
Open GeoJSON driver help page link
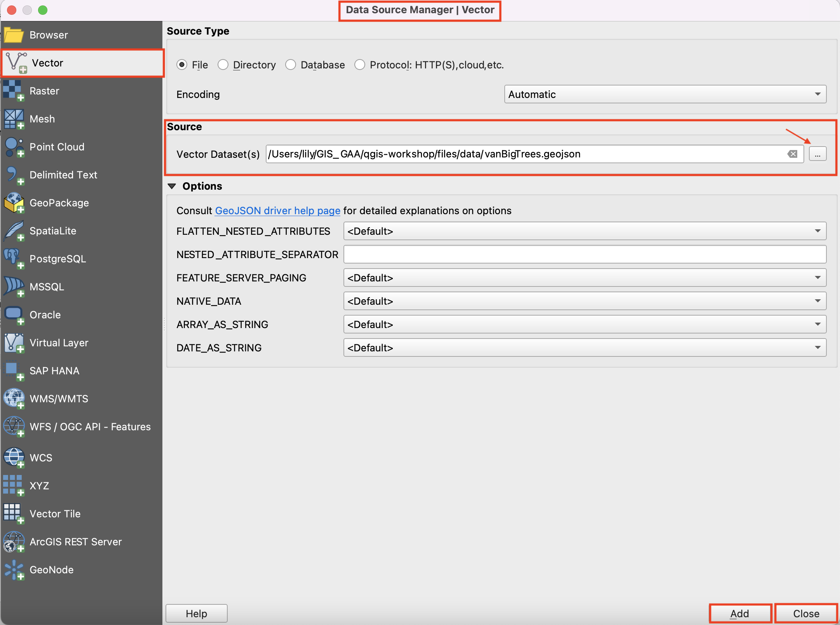277,211
